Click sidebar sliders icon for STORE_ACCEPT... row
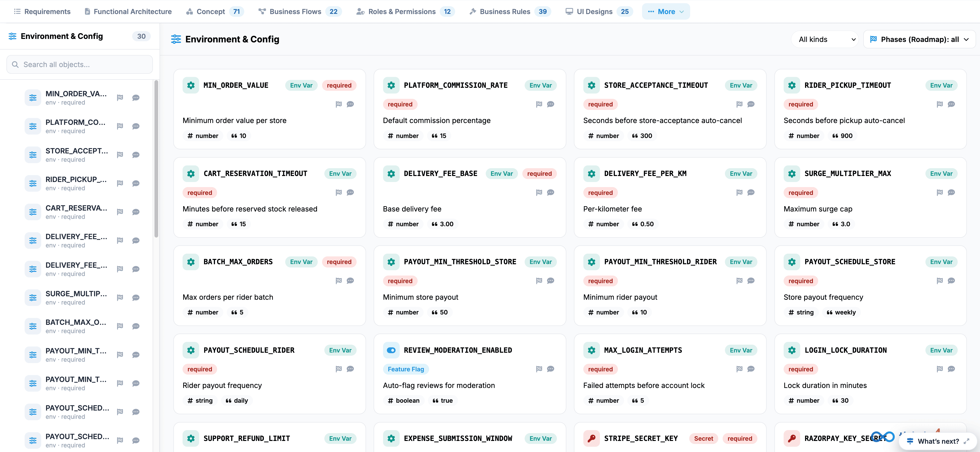This screenshot has width=980, height=452. point(33,155)
